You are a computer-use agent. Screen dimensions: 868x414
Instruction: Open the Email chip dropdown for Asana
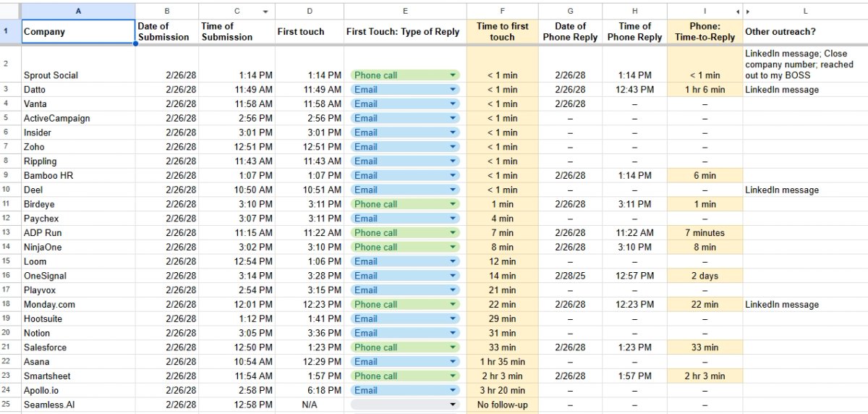[453, 362]
